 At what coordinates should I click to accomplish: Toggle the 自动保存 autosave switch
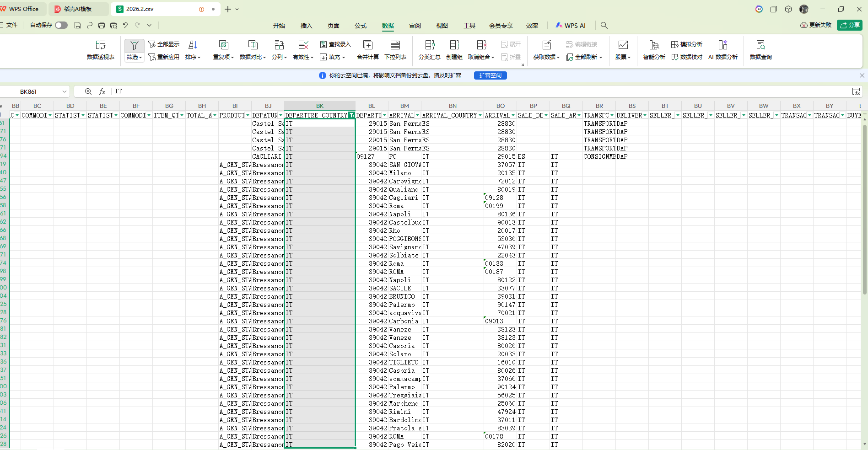pyautogui.click(x=61, y=25)
